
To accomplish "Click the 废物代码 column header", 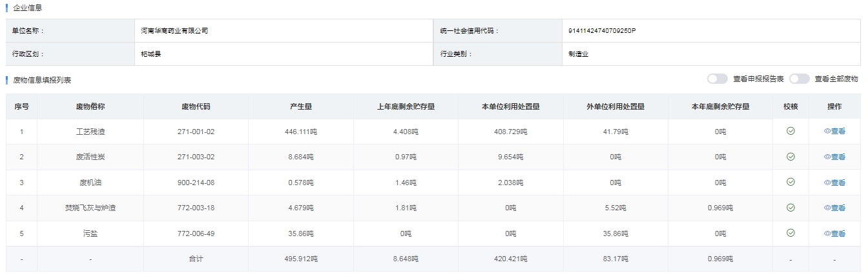I will tap(196, 106).
